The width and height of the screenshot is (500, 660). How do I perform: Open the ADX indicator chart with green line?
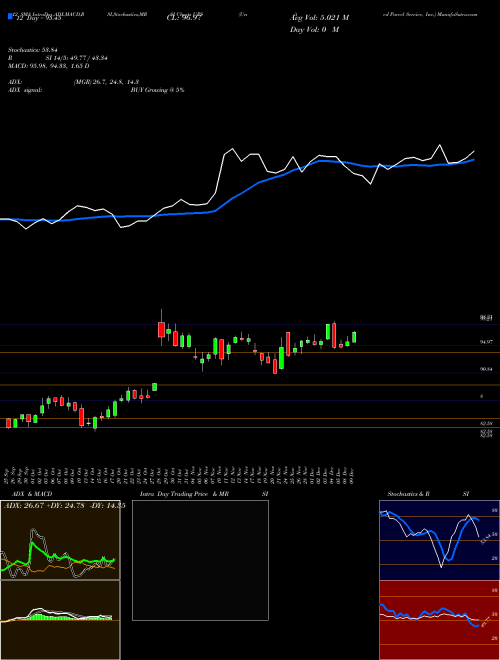click(60, 540)
